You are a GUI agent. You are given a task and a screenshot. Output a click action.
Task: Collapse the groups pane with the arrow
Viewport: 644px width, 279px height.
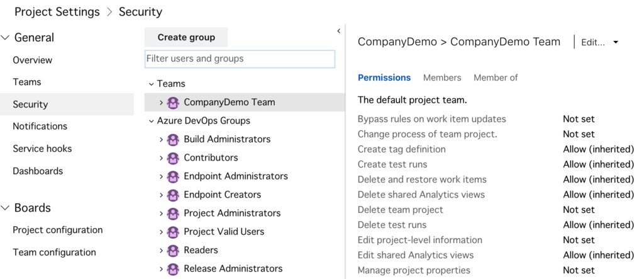[339, 31]
